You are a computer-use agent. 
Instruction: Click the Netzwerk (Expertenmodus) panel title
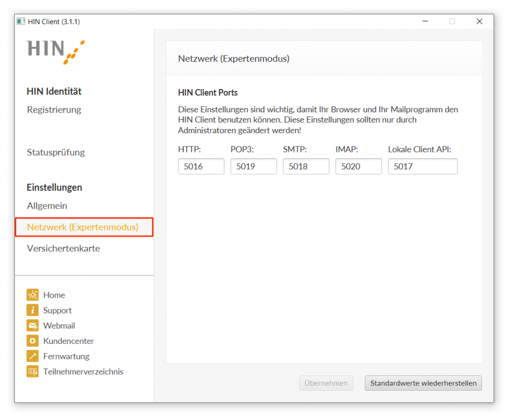pos(234,59)
